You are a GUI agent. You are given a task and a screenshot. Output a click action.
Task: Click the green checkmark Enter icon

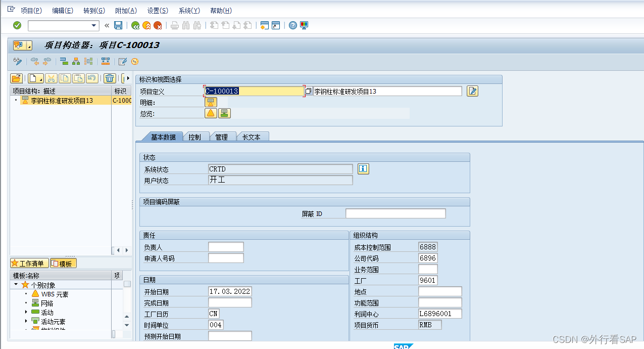pyautogui.click(x=17, y=25)
